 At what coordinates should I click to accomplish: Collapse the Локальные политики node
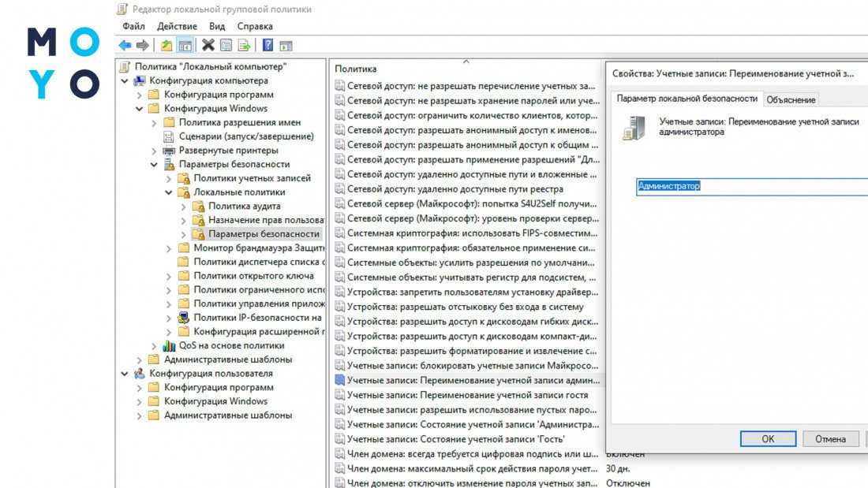(x=169, y=192)
